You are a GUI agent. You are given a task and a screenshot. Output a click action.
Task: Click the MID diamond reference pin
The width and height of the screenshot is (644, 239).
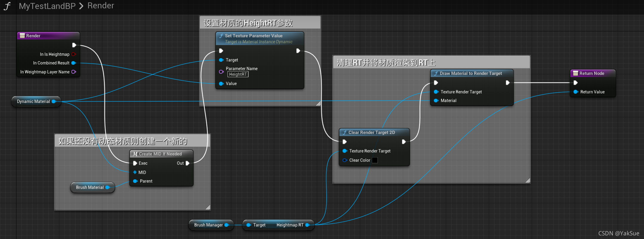(135, 172)
